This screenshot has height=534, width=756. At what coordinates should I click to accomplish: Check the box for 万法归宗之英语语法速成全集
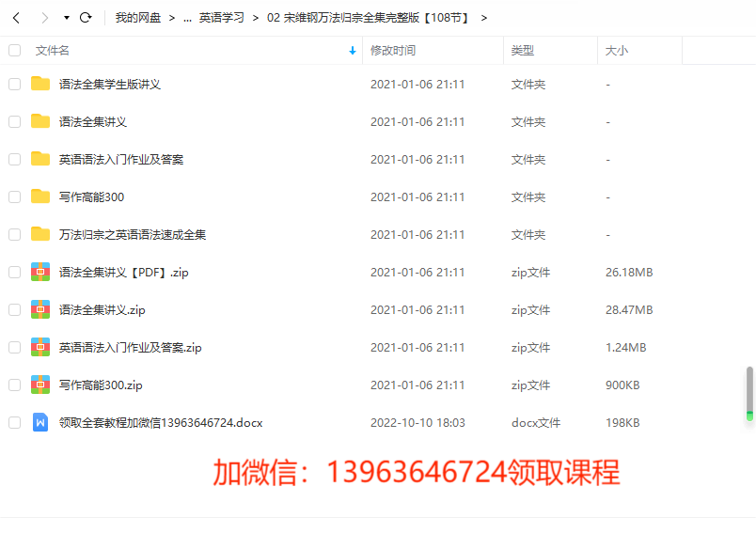[14, 235]
